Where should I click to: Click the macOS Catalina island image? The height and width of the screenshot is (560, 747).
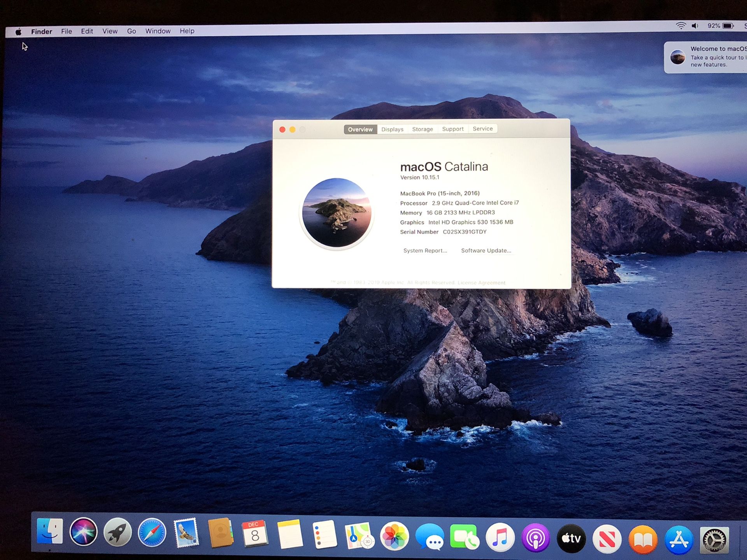337,212
